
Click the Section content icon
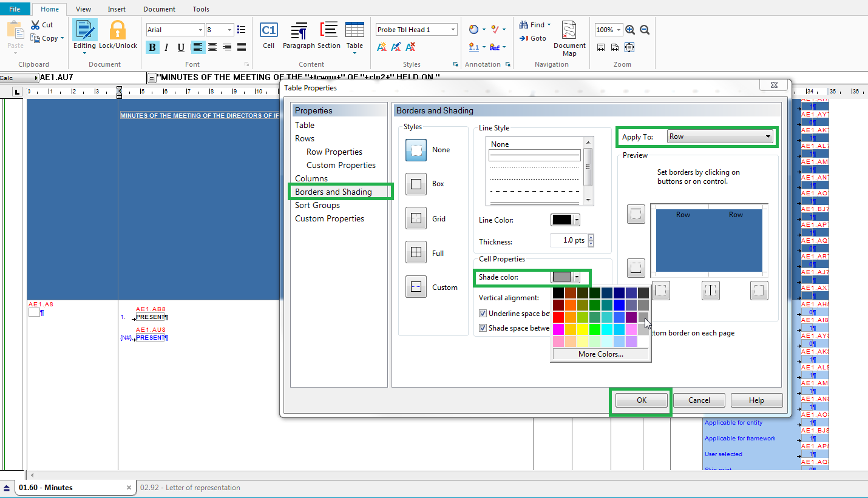328,30
